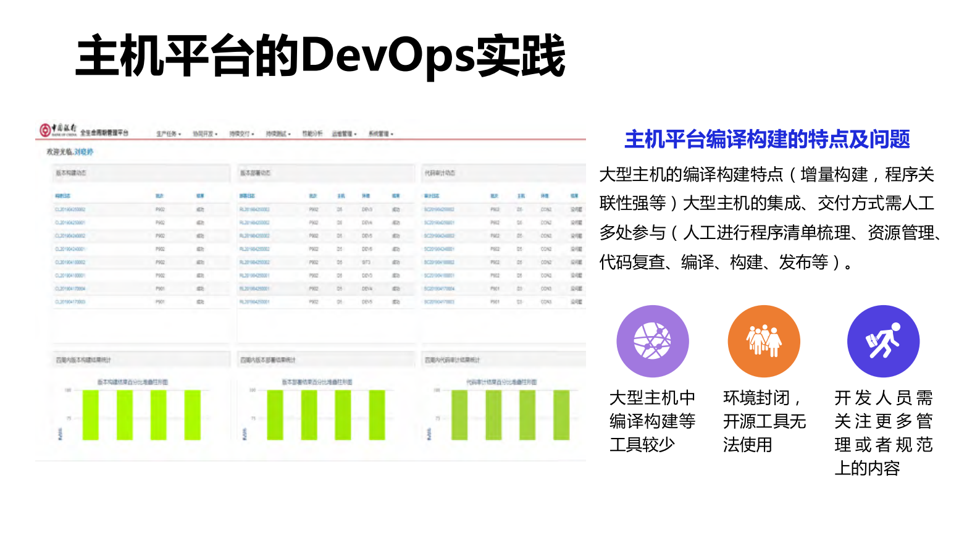Open build log link CL20190425001
The image size is (980, 551).
point(70,223)
